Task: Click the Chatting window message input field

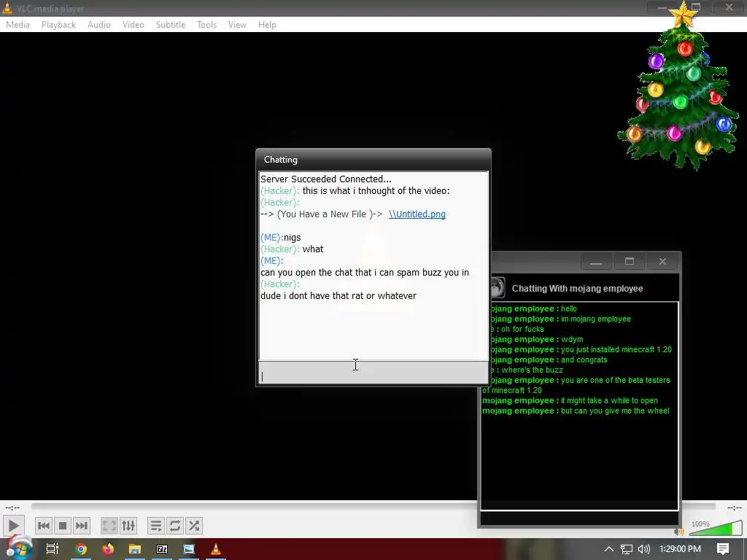Action: 373,373
